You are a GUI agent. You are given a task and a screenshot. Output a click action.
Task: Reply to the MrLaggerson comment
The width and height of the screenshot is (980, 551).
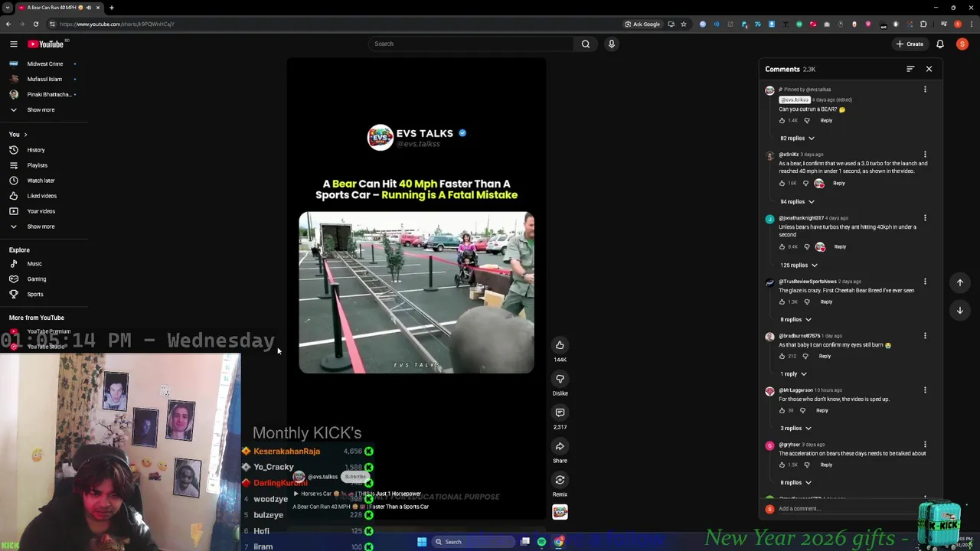coord(822,410)
